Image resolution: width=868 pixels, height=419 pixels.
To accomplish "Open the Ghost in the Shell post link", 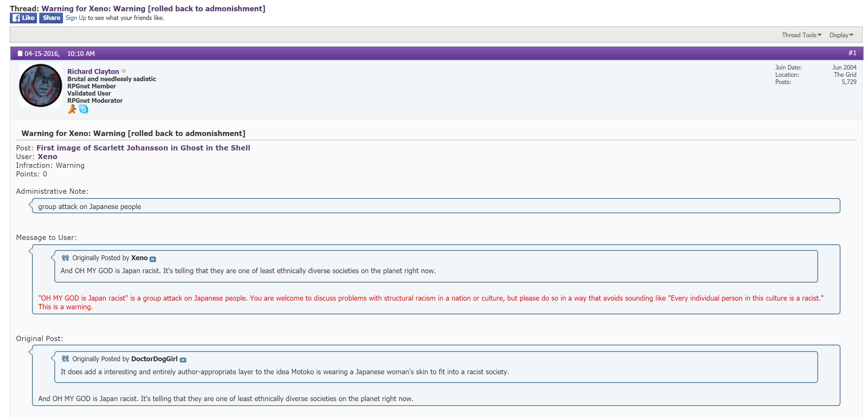I will [143, 148].
